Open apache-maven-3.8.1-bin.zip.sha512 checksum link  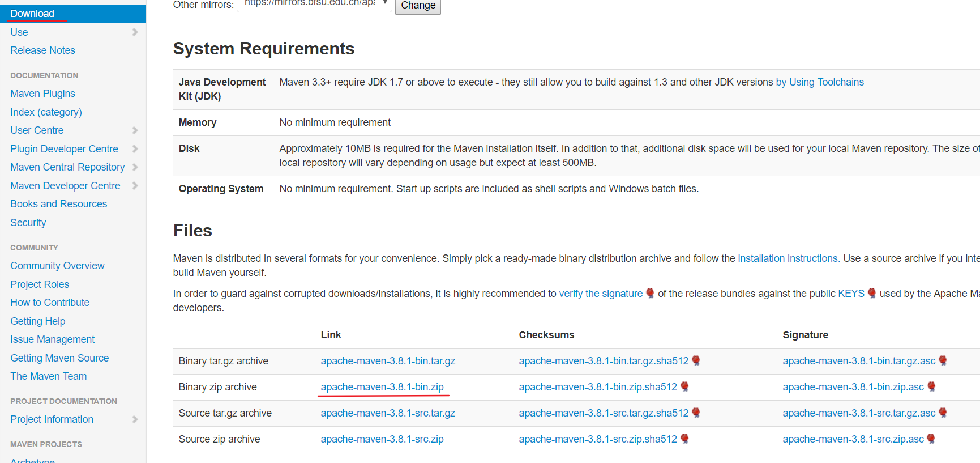pyautogui.click(x=598, y=387)
